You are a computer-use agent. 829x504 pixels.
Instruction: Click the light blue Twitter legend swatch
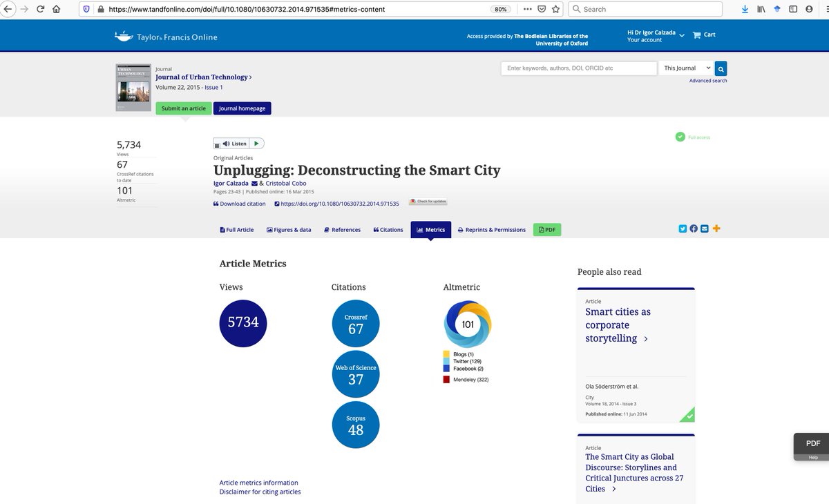pos(447,362)
